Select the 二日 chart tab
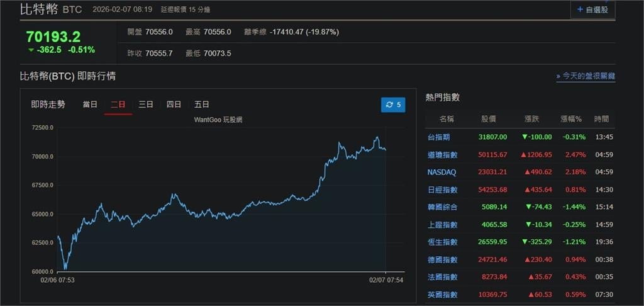This screenshot has height=306, width=644. pyautogui.click(x=118, y=105)
